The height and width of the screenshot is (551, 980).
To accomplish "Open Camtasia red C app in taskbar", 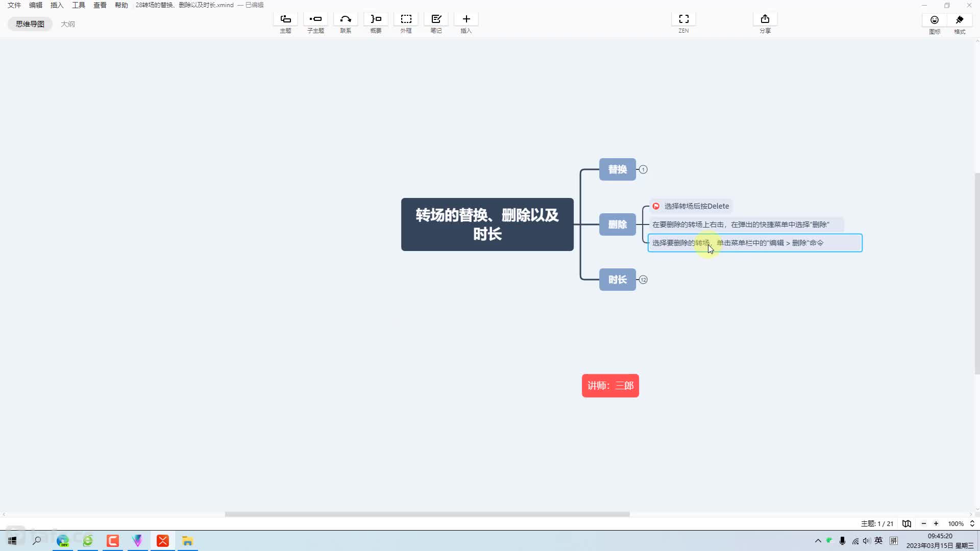I will point(113,541).
